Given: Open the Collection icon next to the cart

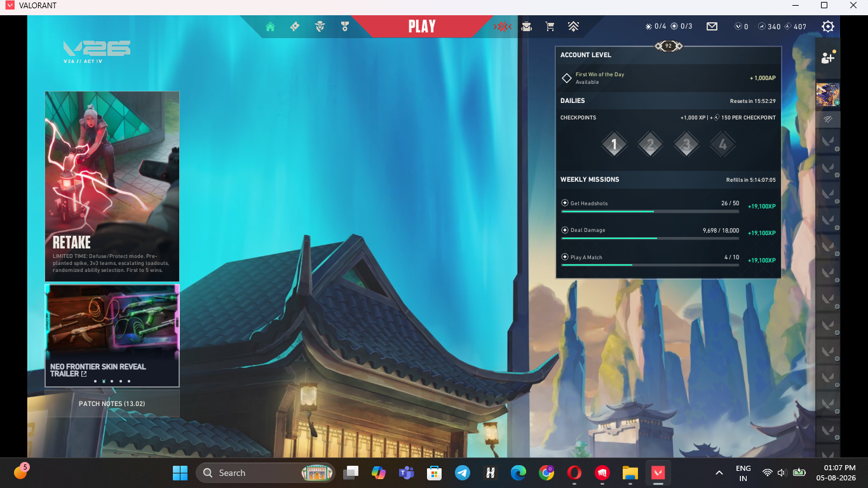Looking at the screenshot, I should tap(527, 27).
